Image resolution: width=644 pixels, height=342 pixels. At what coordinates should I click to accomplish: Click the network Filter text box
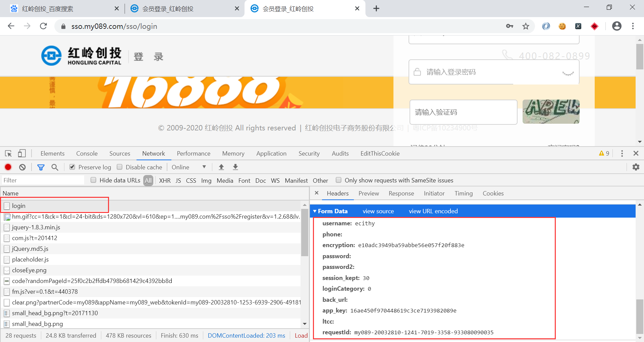tap(43, 180)
